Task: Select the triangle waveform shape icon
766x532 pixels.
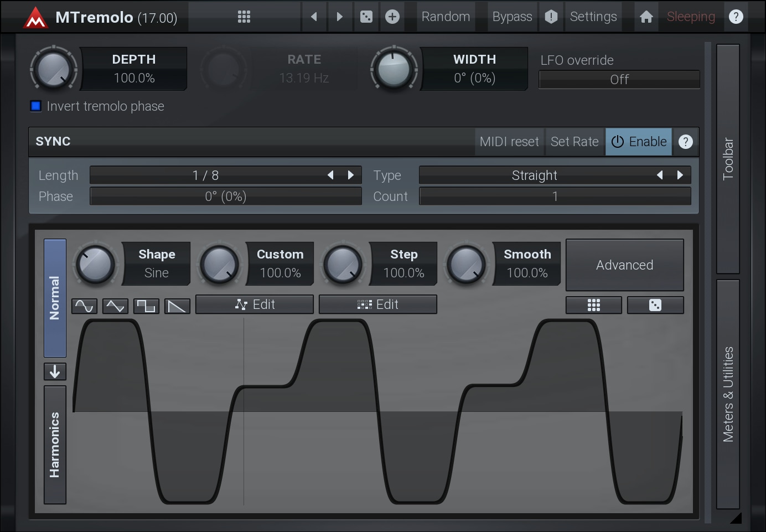Action: (115, 306)
